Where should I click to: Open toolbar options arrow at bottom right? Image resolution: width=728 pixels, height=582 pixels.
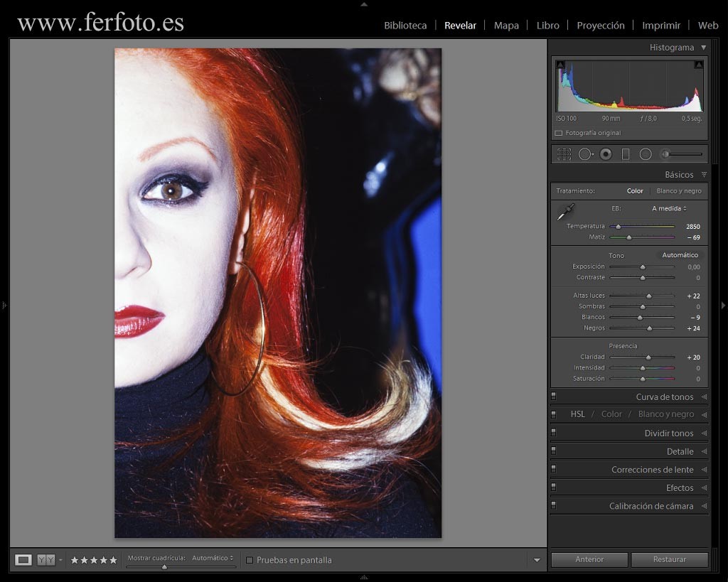point(537,560)
